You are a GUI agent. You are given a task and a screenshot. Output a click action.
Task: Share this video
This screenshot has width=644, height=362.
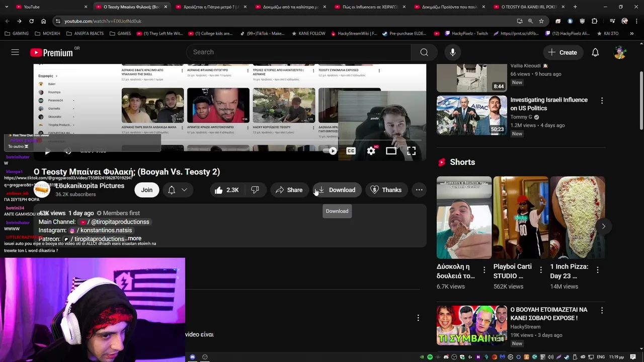(289, 190)
